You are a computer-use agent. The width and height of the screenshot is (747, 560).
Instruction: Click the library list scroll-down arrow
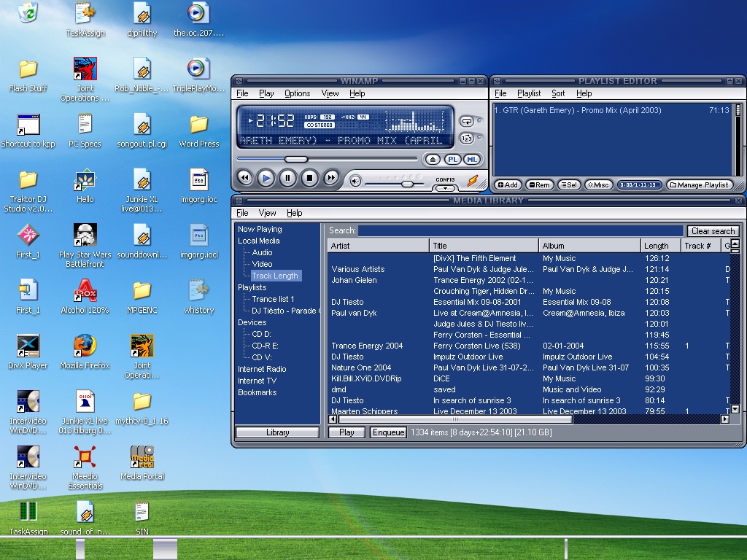[x=735, y=409]
